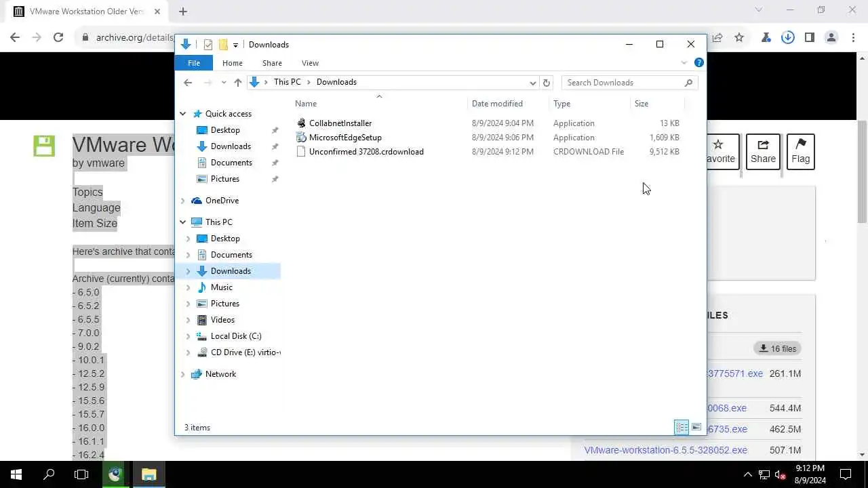Sort files by Name column
The width and height of the screenshot is (868, 488).
[x=380, y=104]
